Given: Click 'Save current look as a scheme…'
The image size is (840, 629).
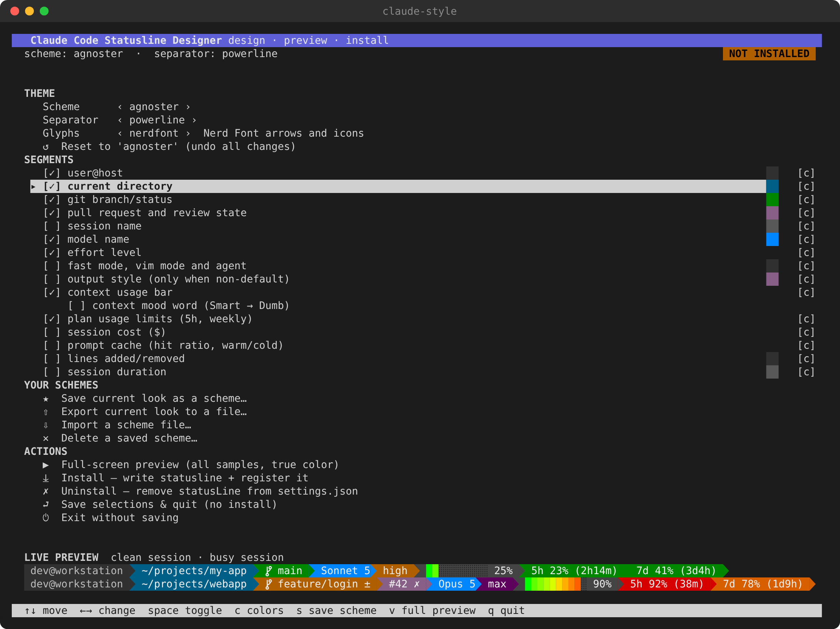Looking at the screenshot, I should point(154,398).
